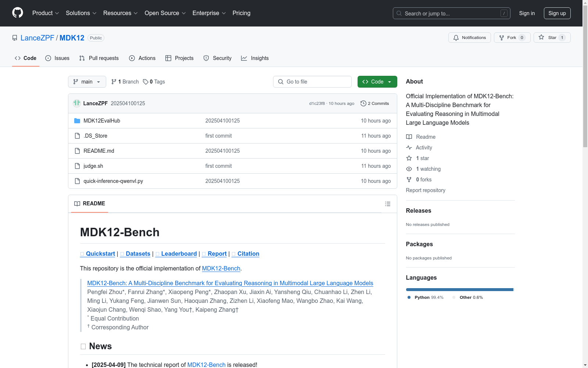Click the graph icon of the Insights tab
Image resolution: width=588 pixels, height=368 pixels.
pos(244,58)
